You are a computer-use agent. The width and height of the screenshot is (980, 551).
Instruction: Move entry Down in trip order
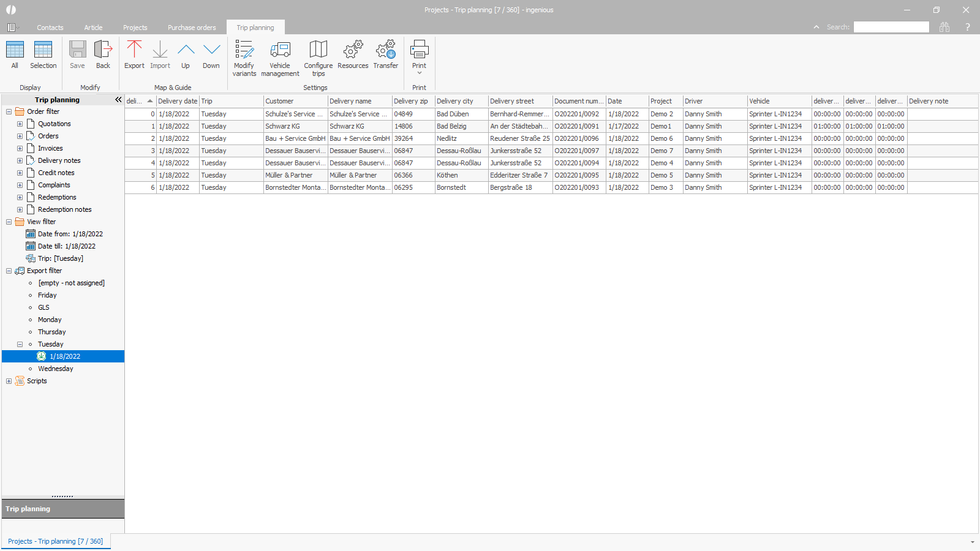(211, 55)
